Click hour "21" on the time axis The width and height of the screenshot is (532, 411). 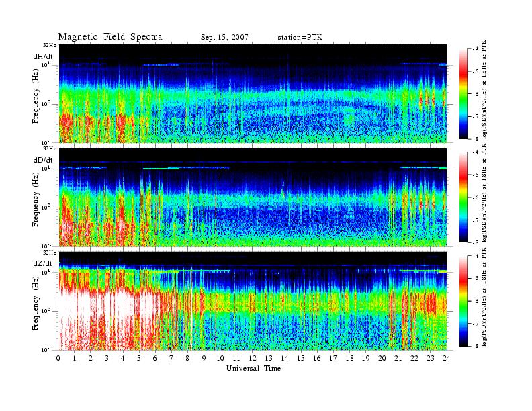(398, 358)
